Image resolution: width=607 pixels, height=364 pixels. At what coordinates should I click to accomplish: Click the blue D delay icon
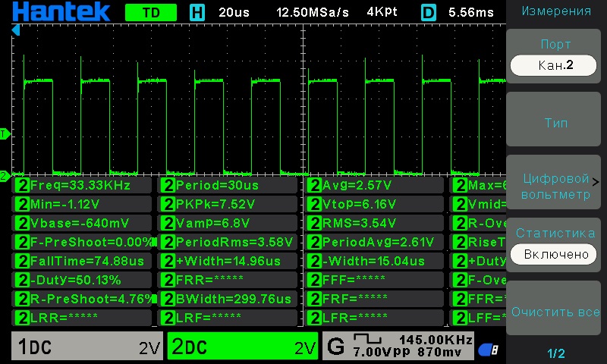tap(429, 13)
